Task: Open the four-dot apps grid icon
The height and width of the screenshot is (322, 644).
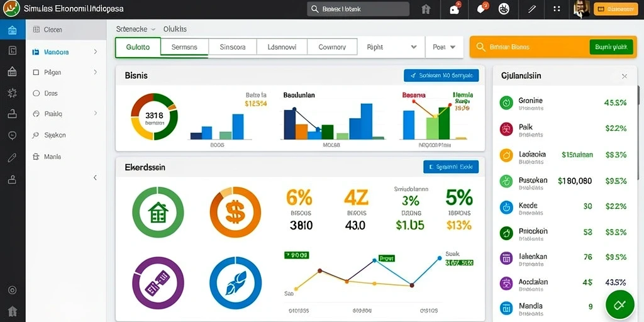Action: (557, 9)
